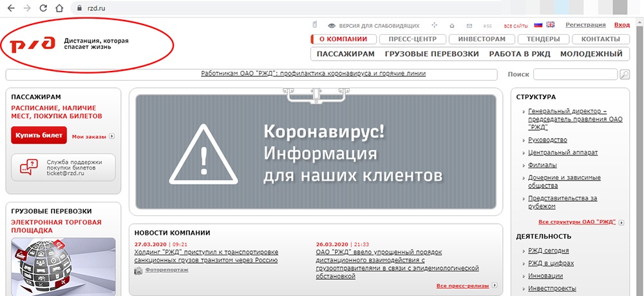Open the ticket support service chat icon
This screenshot has width=644, height=296.
click(29, 167)
